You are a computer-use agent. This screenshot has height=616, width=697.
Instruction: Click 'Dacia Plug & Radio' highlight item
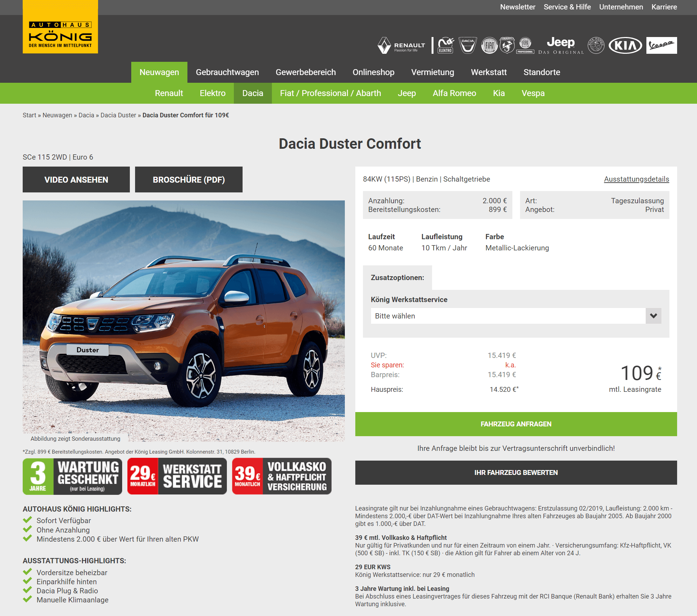(x=67, y=591)
